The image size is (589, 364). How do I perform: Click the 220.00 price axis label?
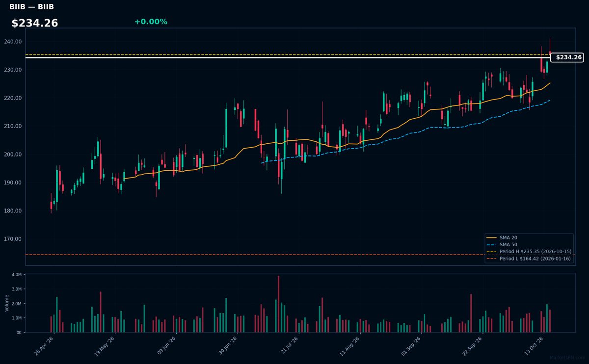[13, 98]
